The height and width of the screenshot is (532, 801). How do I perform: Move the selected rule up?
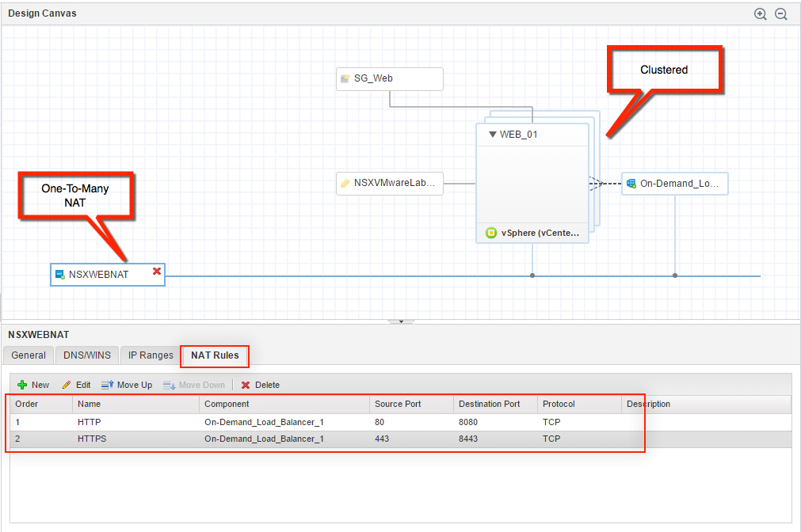tap(126, 385)
